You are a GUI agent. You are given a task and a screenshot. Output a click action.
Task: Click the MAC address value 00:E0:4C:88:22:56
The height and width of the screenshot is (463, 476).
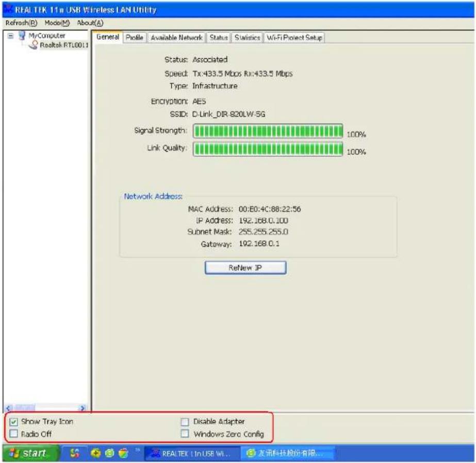[x=270, y=209]
